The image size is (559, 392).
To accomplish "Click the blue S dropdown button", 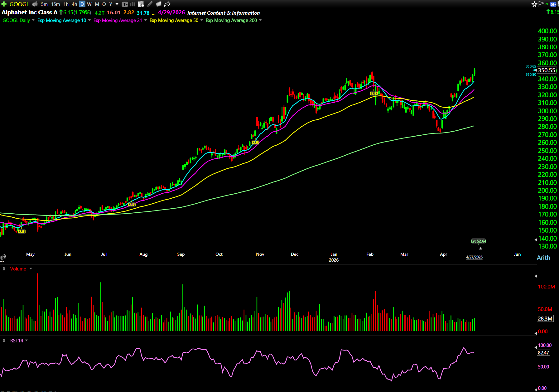I will point(553,4).
